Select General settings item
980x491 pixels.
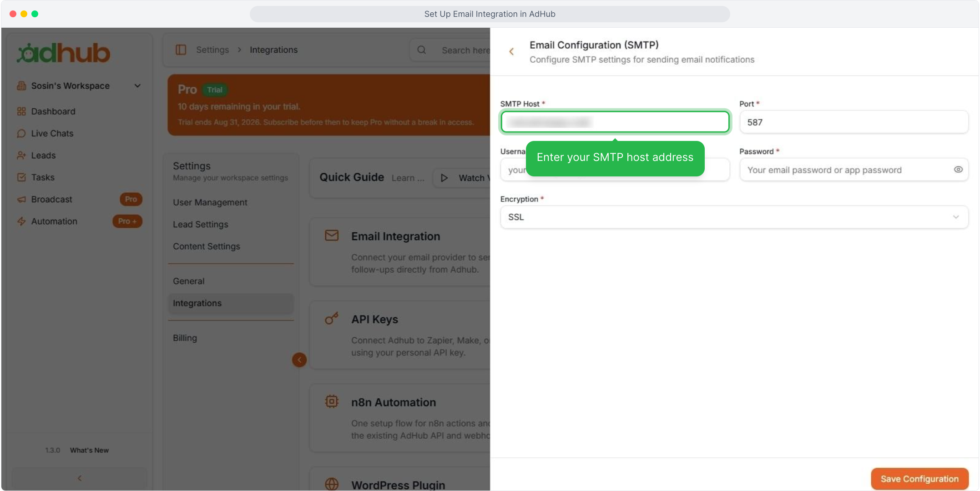pyautogui.click(x=189, y=281)
